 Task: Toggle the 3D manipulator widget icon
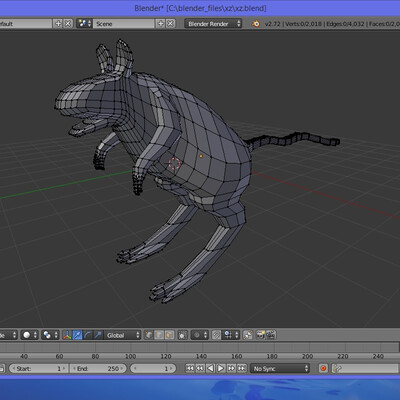click(x=67, y=335)
